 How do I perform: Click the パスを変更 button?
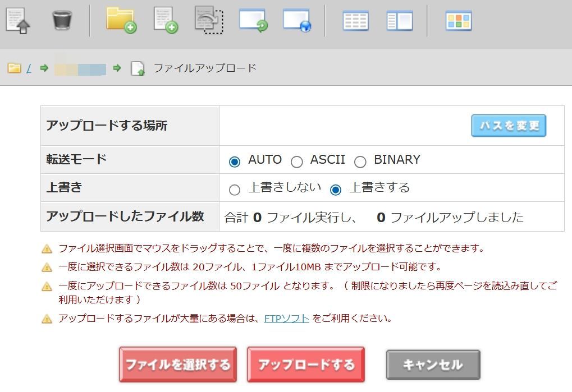pyautogui.click(x=509, y=126)
